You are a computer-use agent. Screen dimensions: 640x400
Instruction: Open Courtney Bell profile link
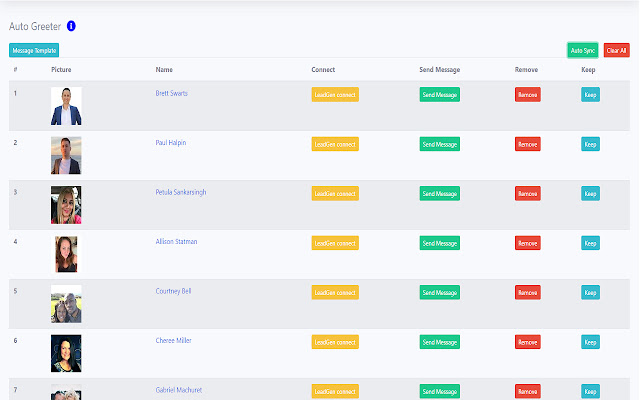point(173,291)
